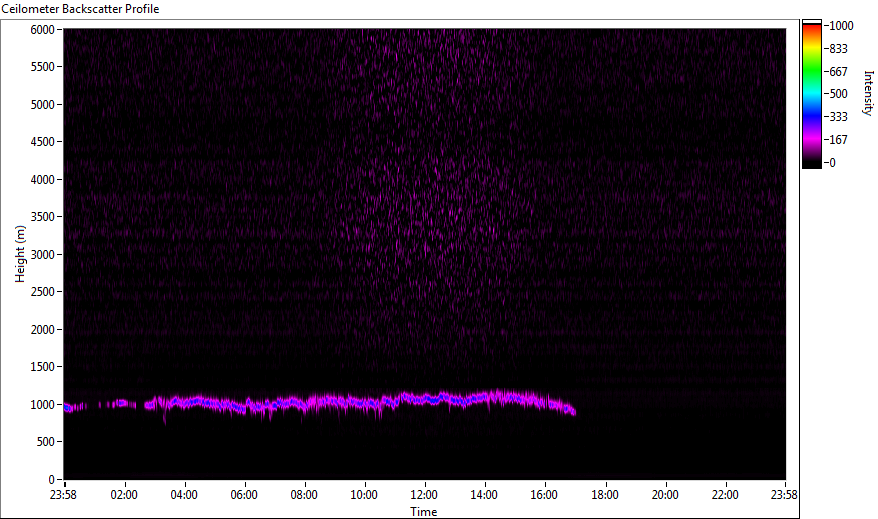Click the 6000 height axis value
The image size is (878, 519).
pyautogui.click(x=43, y=30)
